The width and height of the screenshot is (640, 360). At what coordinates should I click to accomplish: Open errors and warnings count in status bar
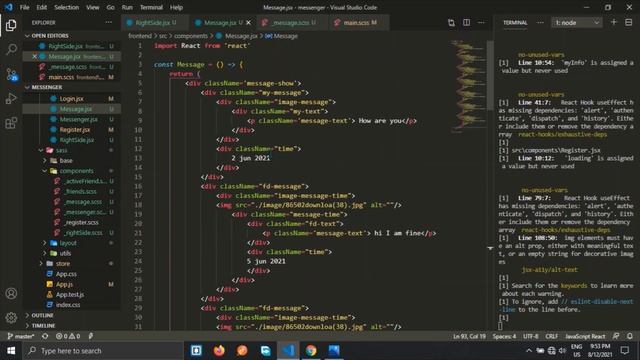[68, 336]
